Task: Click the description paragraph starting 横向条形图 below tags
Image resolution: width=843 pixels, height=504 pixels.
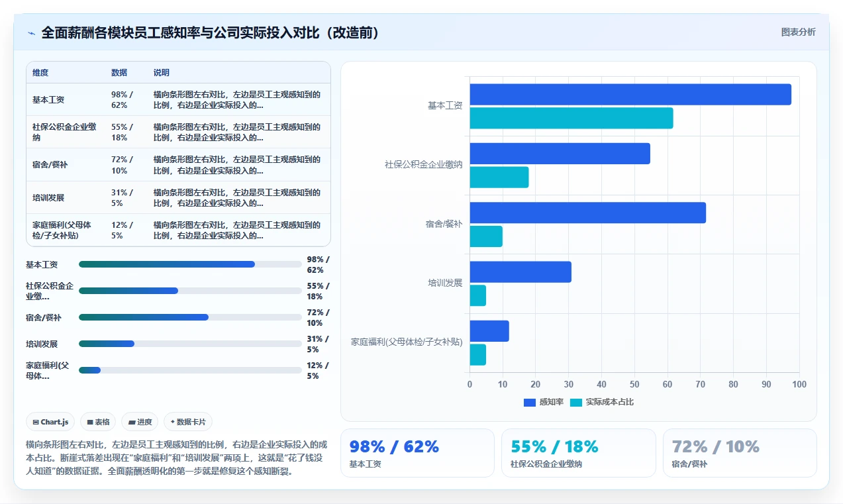Action: tap(177, 458)
